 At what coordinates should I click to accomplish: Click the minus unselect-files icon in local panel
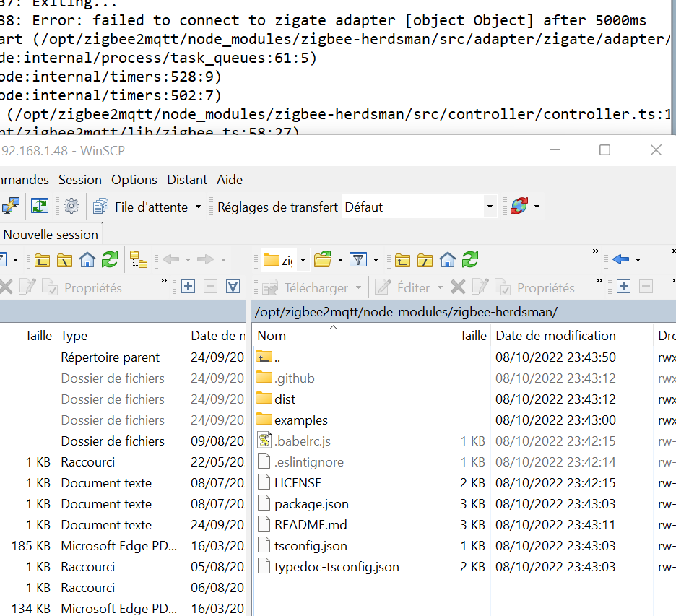pos(210,287)
